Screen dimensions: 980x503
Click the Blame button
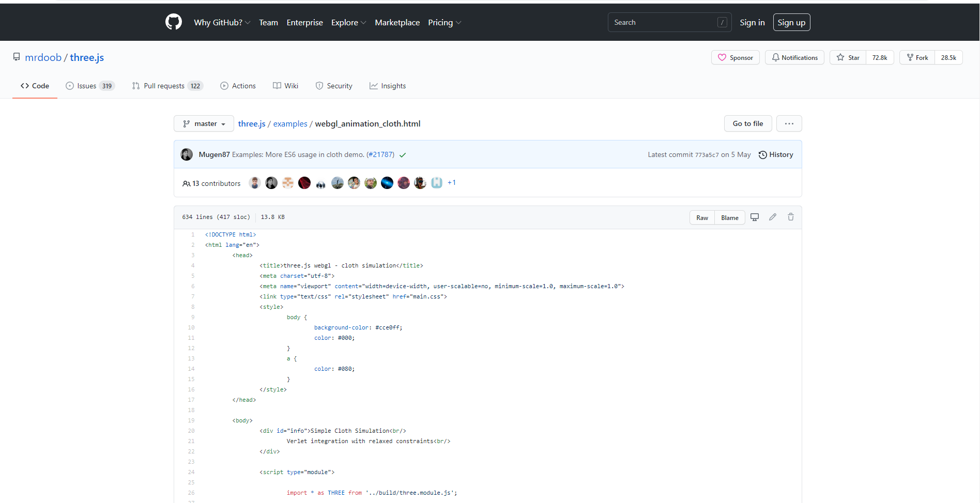(730, 217)
